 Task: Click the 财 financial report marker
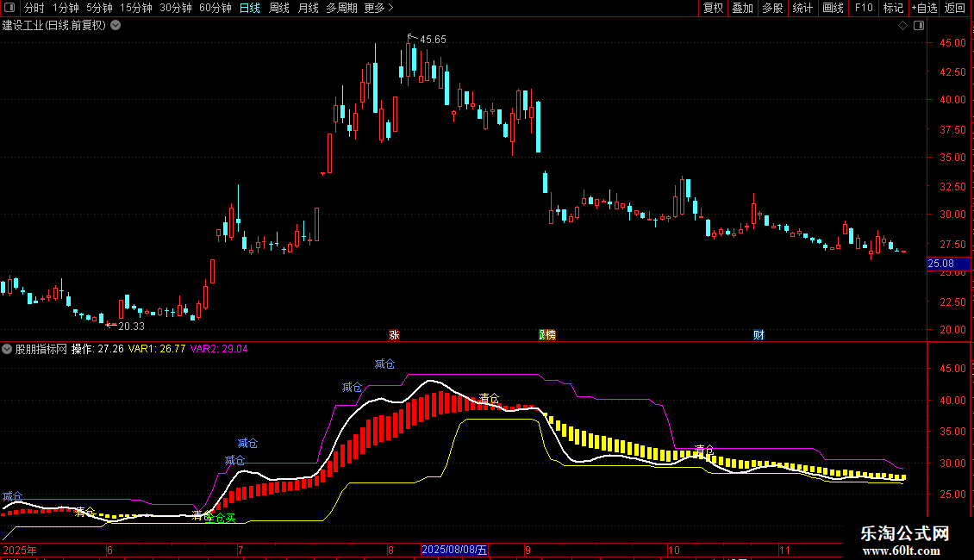tap(759, 335)
